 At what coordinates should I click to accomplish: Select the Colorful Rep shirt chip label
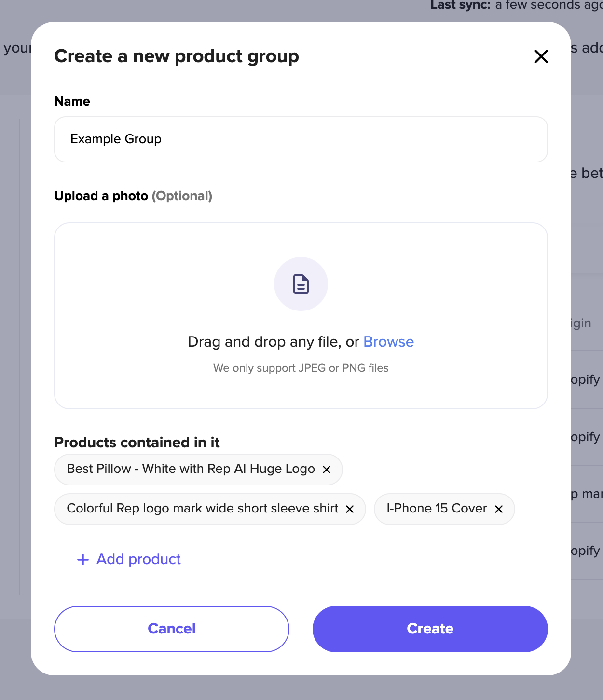(203, 509)
